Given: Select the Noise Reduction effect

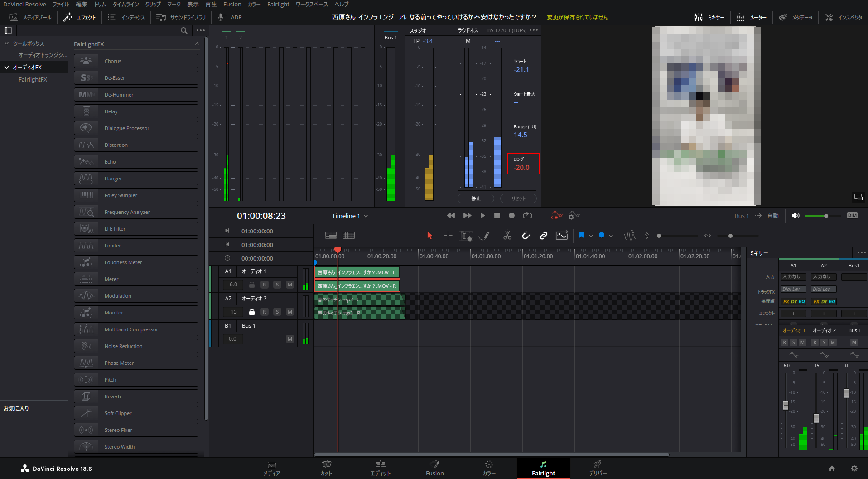Looking at the screenshot, I should pos(136,346).
